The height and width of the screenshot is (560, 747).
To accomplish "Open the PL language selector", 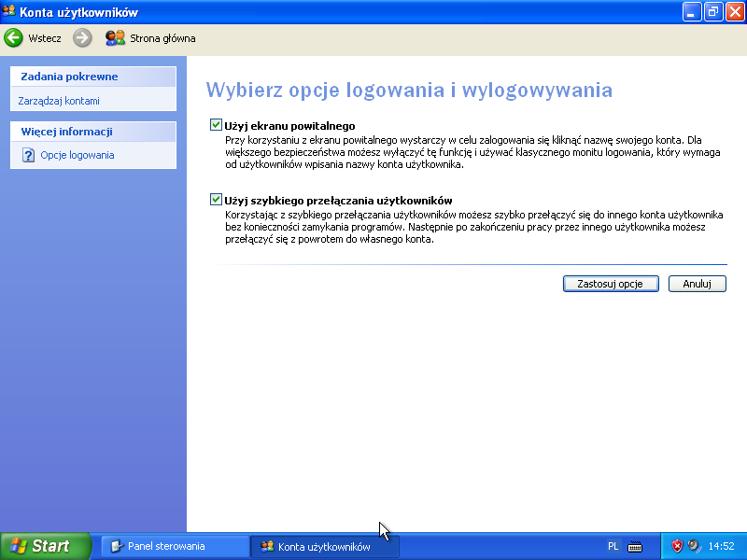I will point(613,546).
